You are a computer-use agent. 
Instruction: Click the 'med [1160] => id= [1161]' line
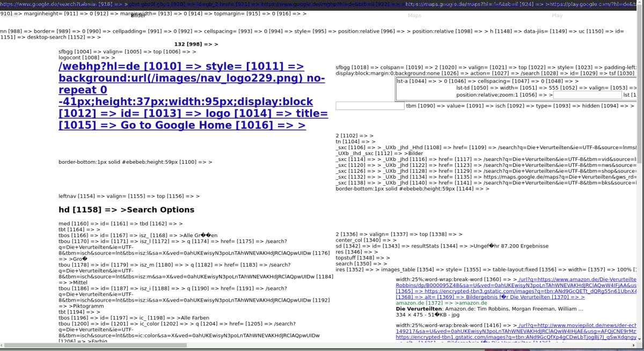(x=121, y=223)
